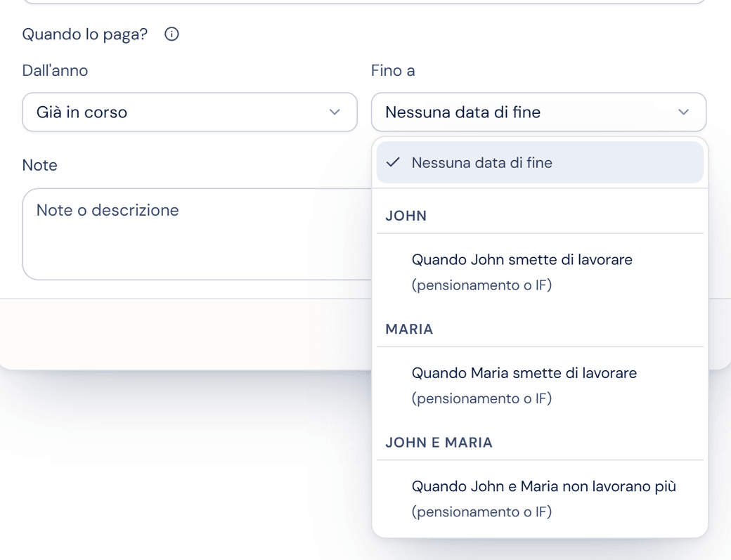Click the JOHN E MARIA group header

click(439, 443)
